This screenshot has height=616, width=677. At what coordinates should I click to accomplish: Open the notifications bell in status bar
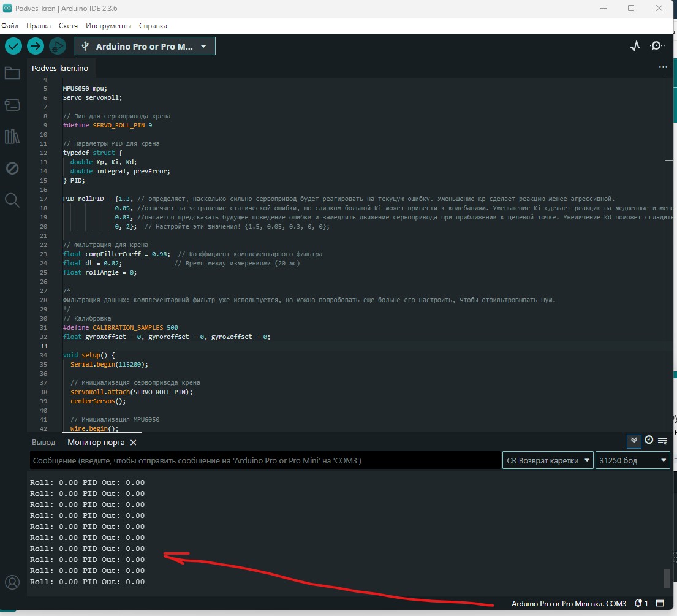tap(638, 603)
